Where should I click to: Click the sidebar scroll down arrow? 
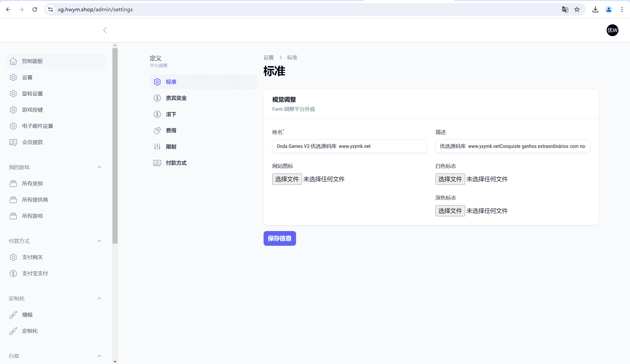point(115,362)
